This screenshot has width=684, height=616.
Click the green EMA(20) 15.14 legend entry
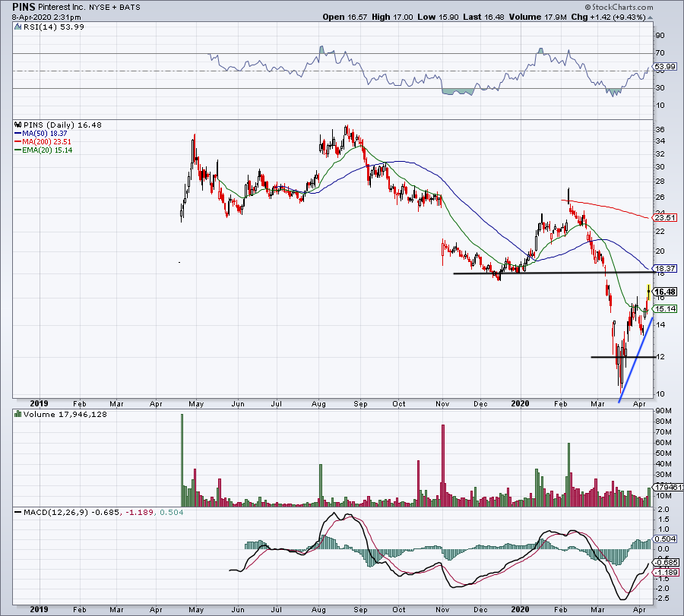[x=43, y=150]
